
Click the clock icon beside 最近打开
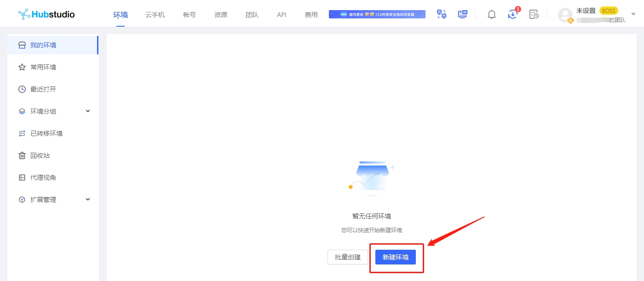point(22,89)
